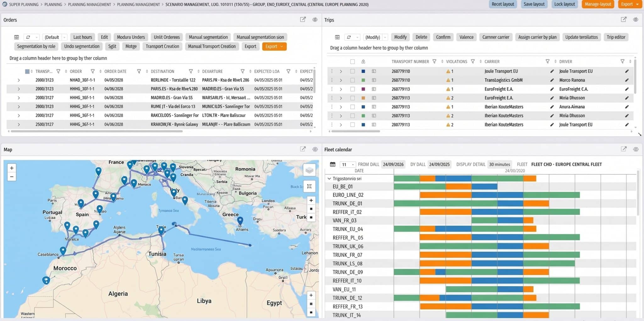Image resolution: width=644 pixels, height=321 pixels.
Task: Open the Fleet calendar number 11 dropdown
Action: click(x=347, y=164)
